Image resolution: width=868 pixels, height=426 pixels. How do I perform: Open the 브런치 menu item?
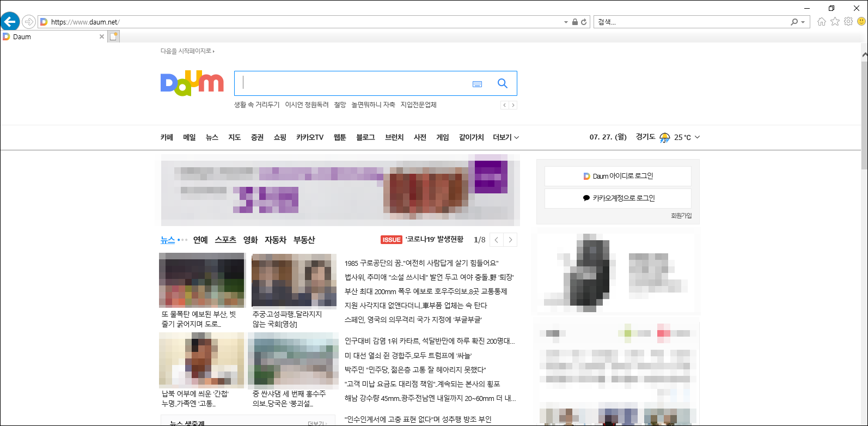click(x=394, y=137)
